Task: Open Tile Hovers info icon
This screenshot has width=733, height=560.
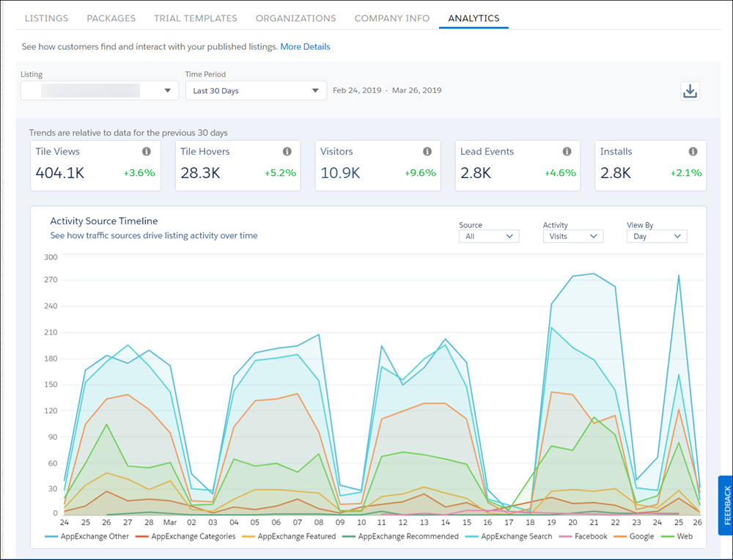Action: coord(287,152)
